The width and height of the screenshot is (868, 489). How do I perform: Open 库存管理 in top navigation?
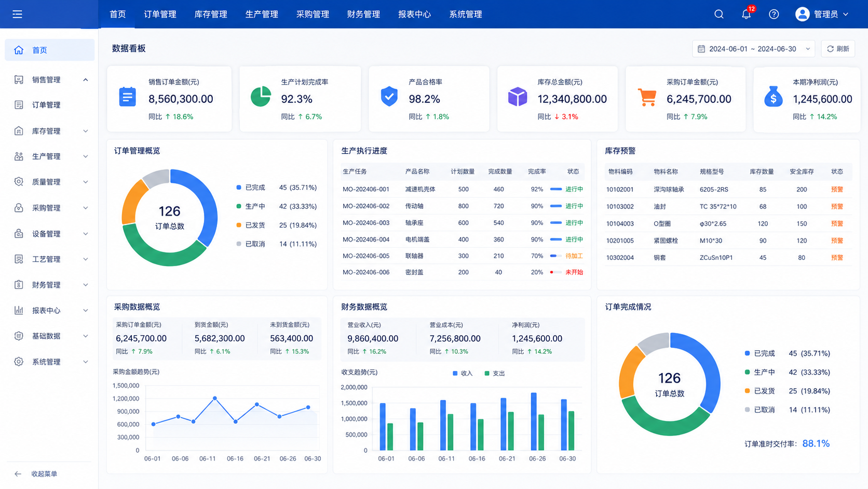211,14
